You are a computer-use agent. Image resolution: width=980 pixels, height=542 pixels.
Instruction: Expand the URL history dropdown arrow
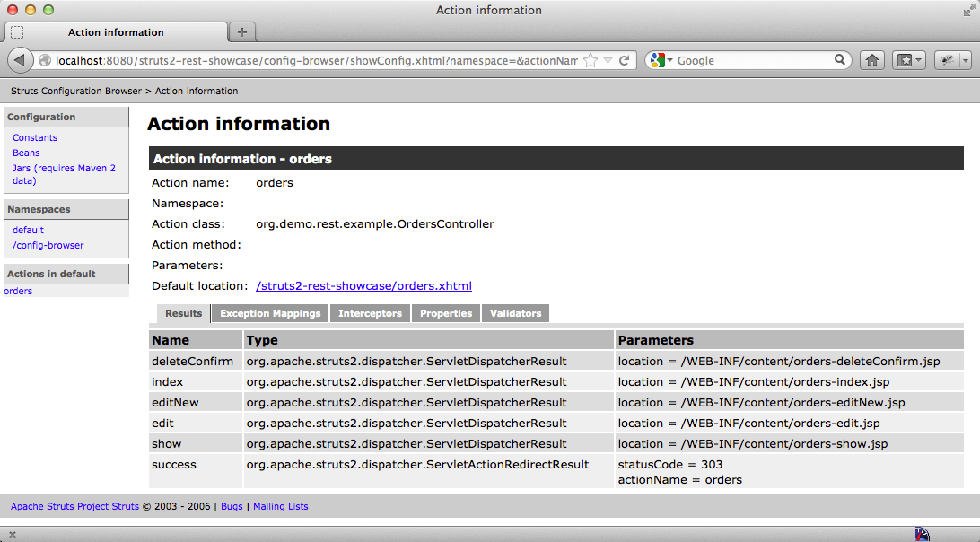click(x=608, y=60)
